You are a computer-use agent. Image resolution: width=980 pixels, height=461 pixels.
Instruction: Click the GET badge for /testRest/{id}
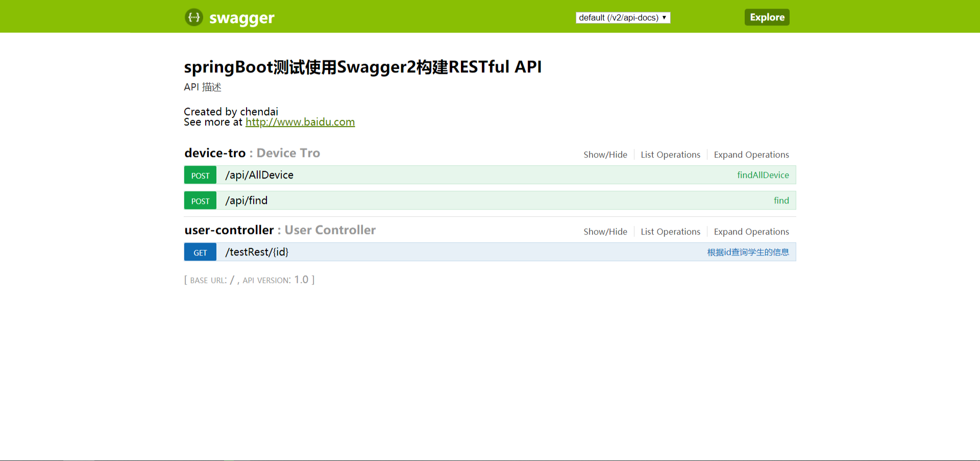click(200, 252)
